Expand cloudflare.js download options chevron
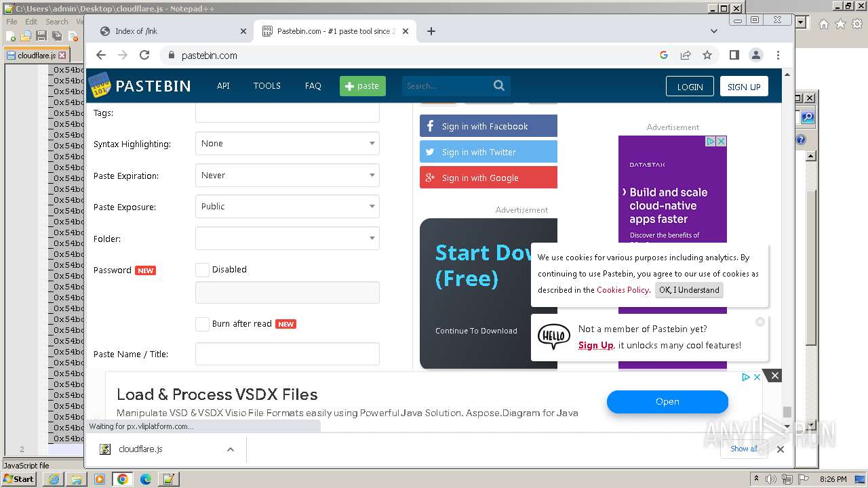This screenshot has height=488, width=868. point(231,449)
